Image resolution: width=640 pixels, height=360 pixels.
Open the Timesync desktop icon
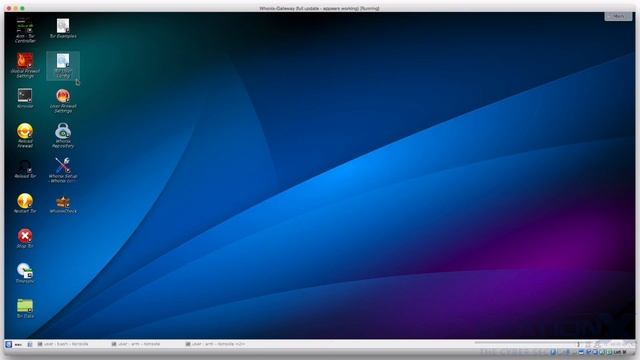(x=25, y=273)
